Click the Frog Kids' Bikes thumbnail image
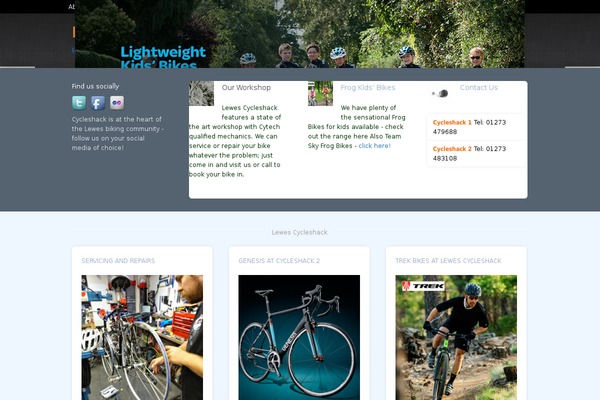Screen dimensions: 600x400 [320, 93]
